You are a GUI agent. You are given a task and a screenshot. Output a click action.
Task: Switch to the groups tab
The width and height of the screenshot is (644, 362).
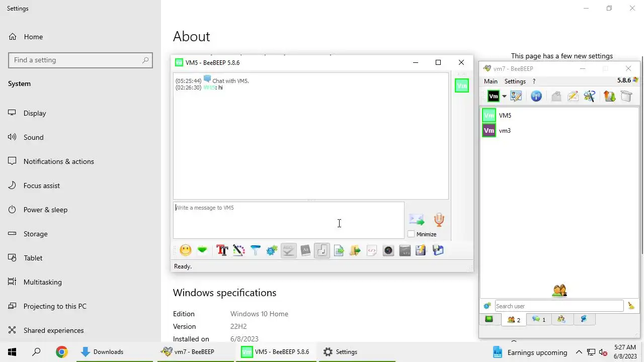tap(561, 319)
